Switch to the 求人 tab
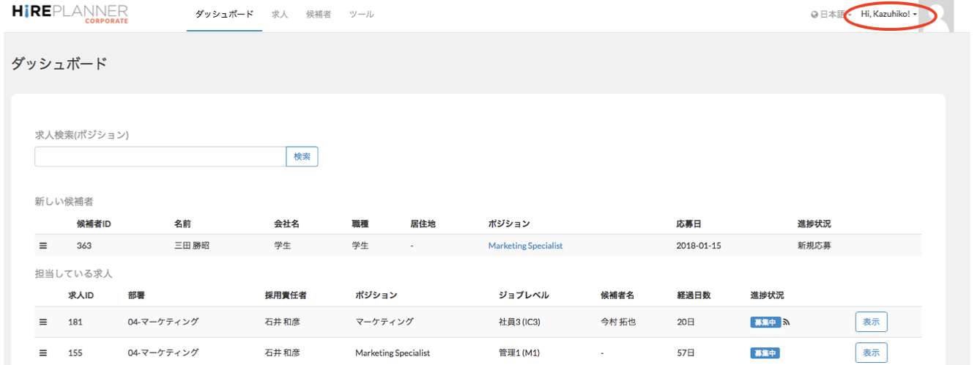This screenshot has height=365, width=980. [x=279, y=15]
